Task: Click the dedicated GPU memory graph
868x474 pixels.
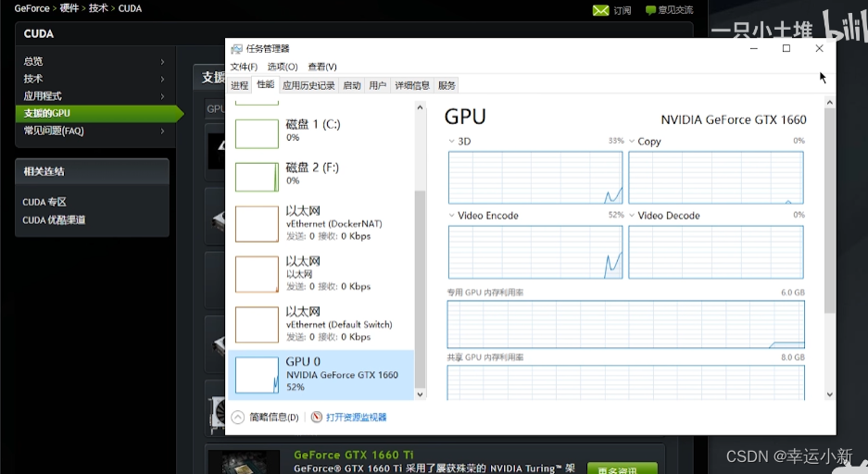Action: [x=625, y=324]
